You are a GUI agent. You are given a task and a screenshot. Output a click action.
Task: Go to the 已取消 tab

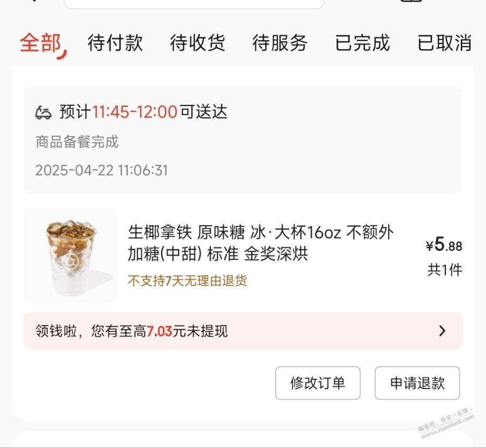coord(445,43)
